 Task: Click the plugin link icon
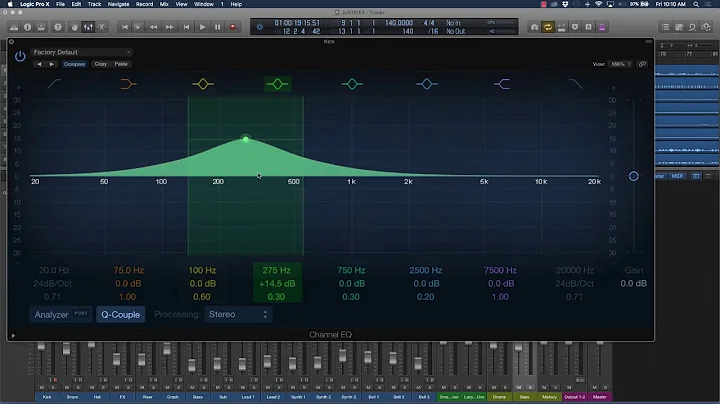(642, 64)
